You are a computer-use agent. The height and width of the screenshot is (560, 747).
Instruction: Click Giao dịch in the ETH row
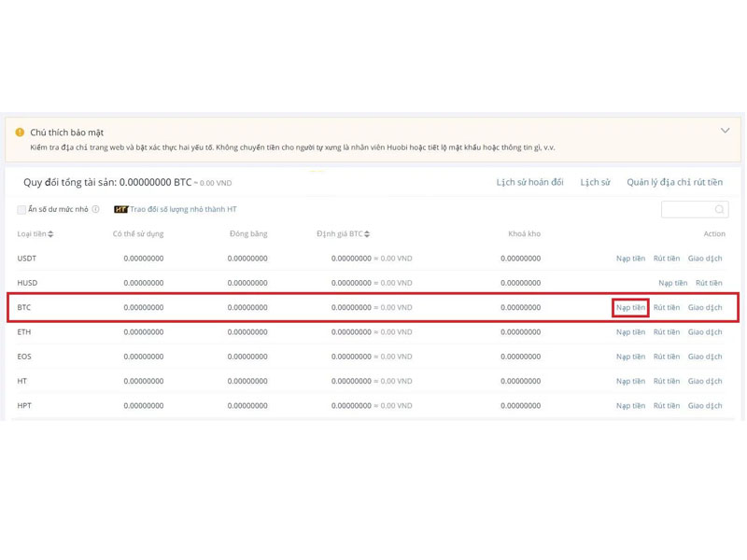(x=705, y=332)
